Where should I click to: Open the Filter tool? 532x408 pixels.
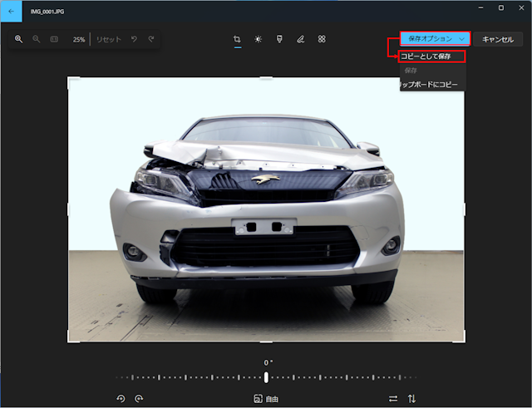tap(278, 39)
